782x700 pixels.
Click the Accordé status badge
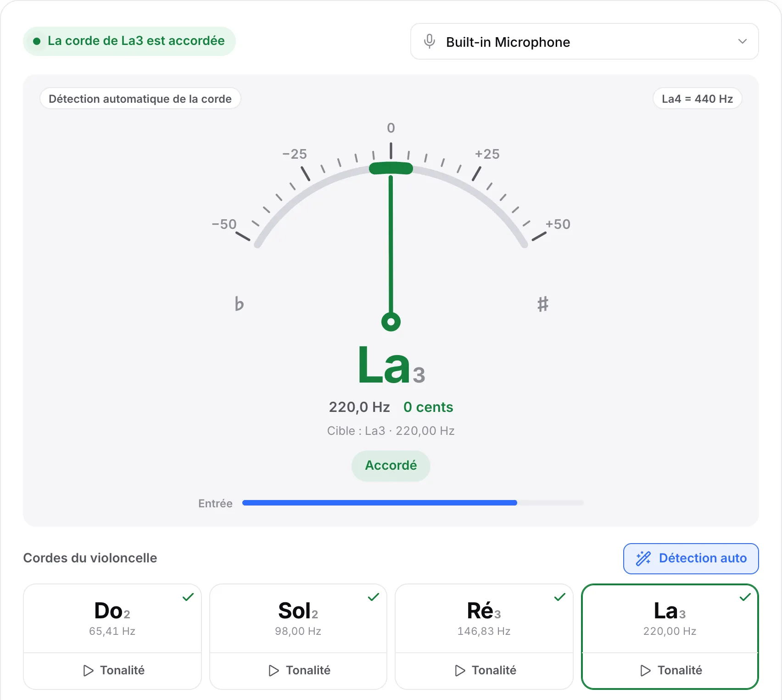coord(391,466)
